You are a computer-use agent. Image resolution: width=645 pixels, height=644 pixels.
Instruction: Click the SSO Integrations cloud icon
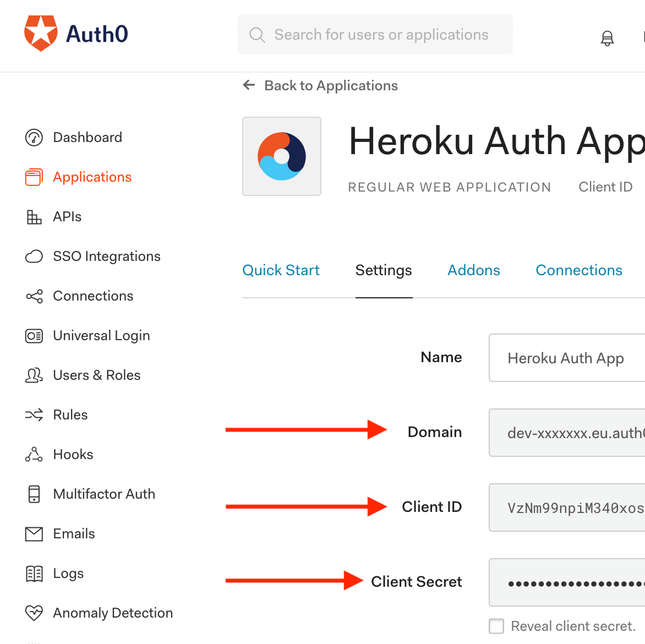(34, 256)
